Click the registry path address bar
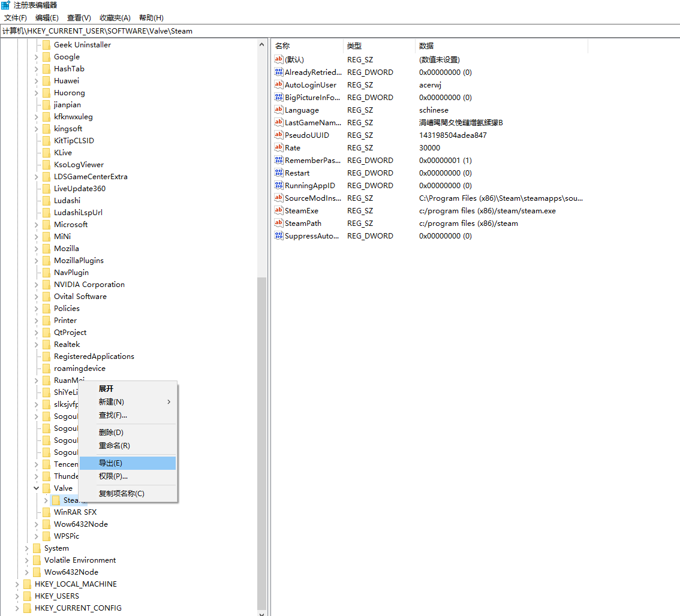The image size is (680, 616). [340, 31]
